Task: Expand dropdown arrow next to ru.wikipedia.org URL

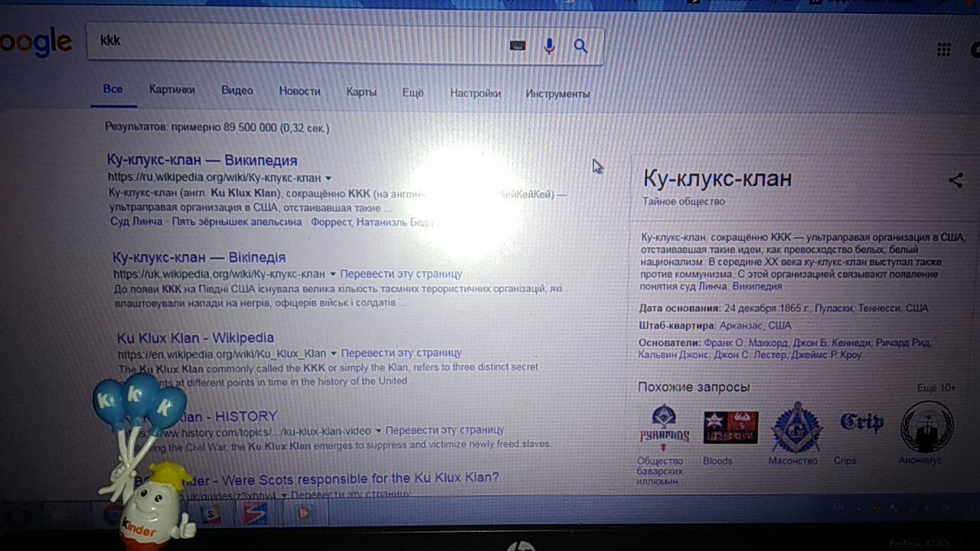Action: tap(328, 178)
